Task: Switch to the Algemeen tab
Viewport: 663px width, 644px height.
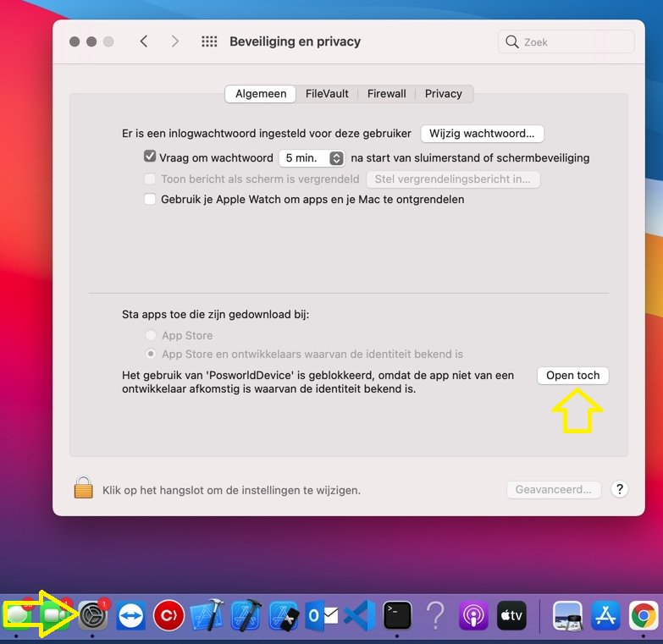Action: 261,93
